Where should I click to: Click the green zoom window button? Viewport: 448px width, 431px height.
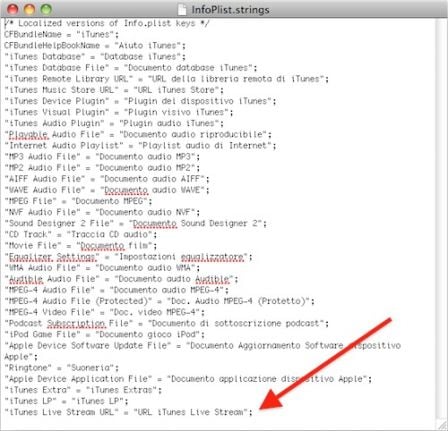point(46,9)
